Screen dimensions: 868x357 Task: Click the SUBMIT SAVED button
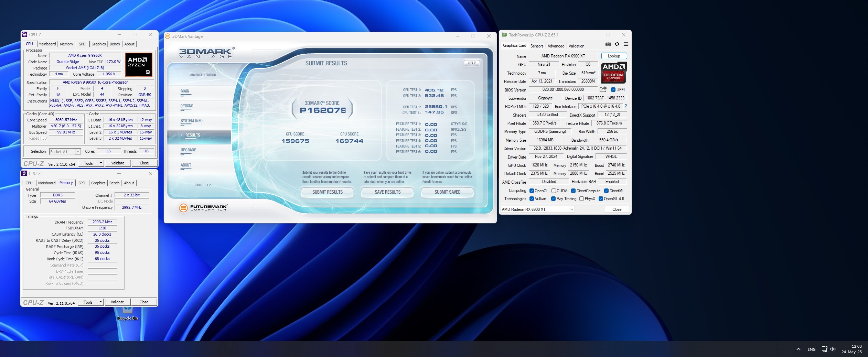point(447,192)
